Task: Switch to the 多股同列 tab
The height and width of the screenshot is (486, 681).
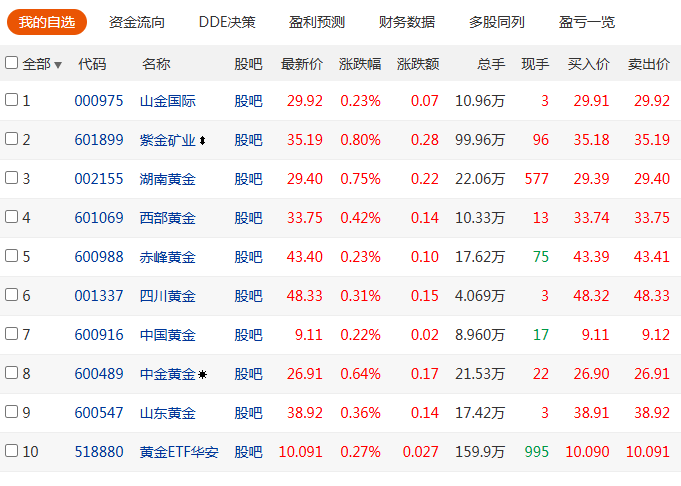Action: pos(497,22)
